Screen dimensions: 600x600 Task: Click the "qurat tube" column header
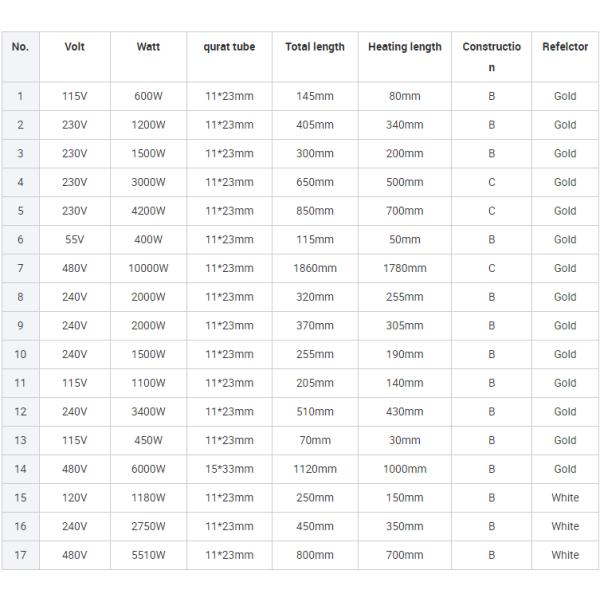[x=229, y=57]
